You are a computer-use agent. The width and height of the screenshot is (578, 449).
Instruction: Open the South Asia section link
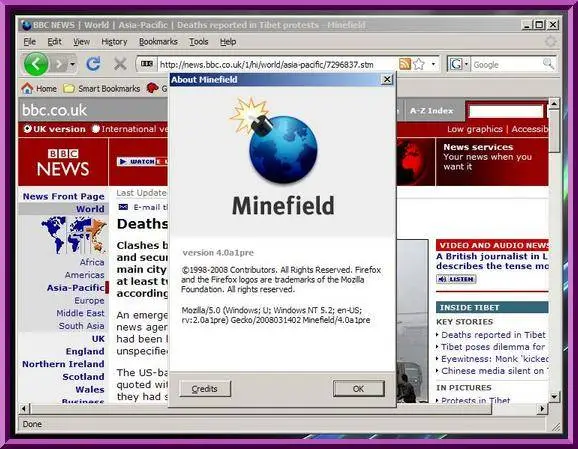[81, 326]
